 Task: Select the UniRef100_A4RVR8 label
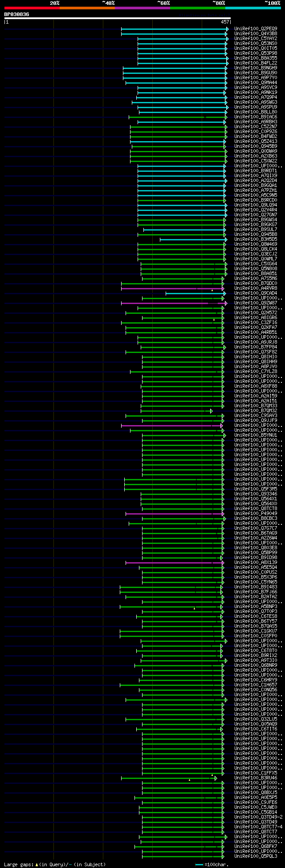[x=256, y=288]
